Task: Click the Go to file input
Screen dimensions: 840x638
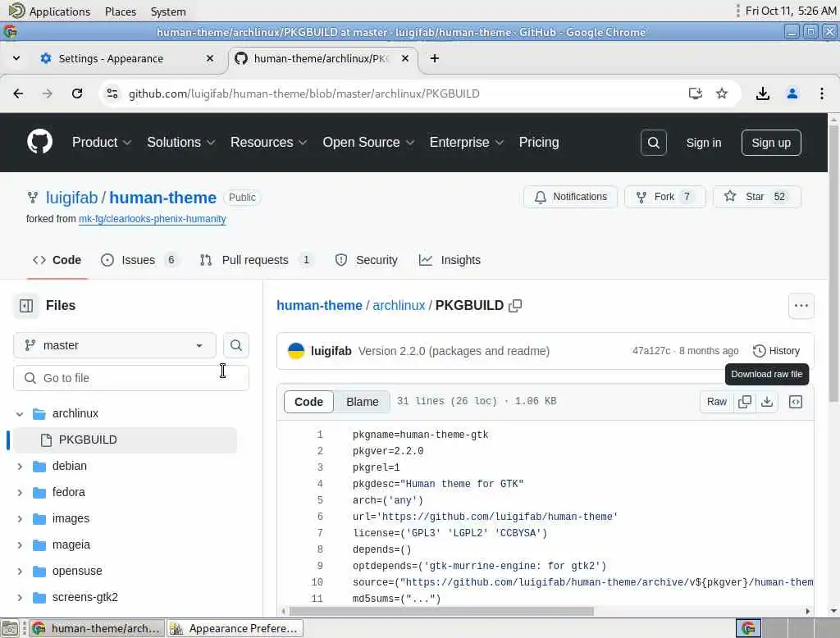Action: [x=131, y=378]
